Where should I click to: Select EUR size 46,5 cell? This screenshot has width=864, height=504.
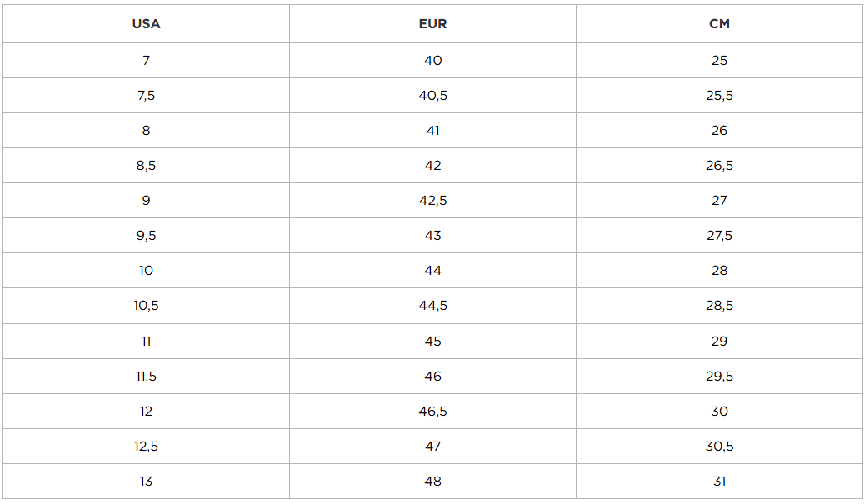(432, 412)
